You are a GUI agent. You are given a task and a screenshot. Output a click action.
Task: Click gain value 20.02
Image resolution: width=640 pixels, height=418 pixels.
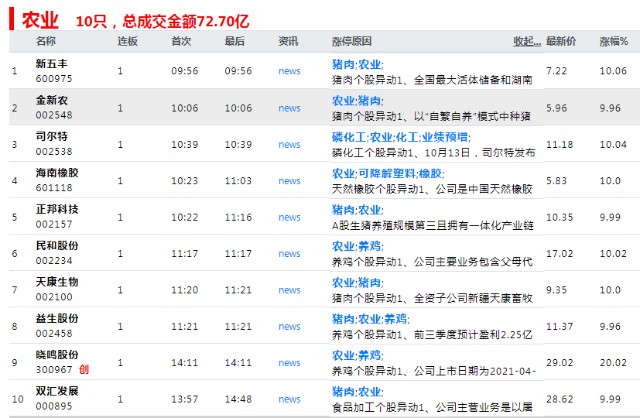(613, 362)
